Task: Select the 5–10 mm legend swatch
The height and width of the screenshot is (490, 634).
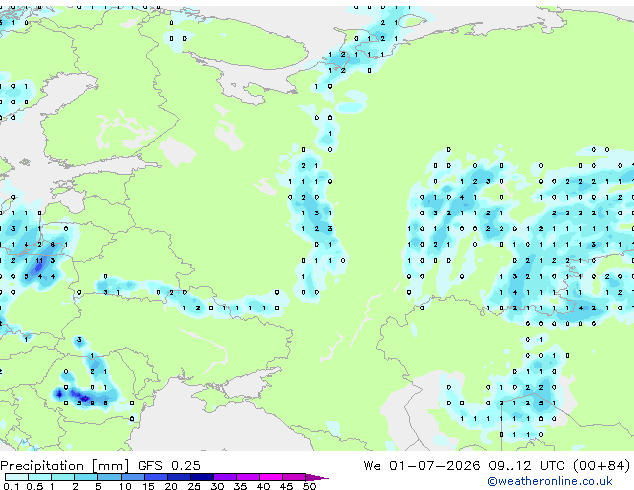Action: tap(109, 477)
